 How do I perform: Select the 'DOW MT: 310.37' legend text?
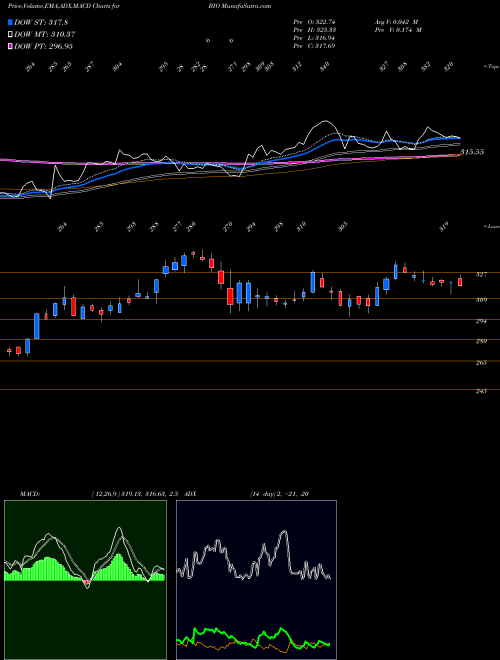pos(45,35)
